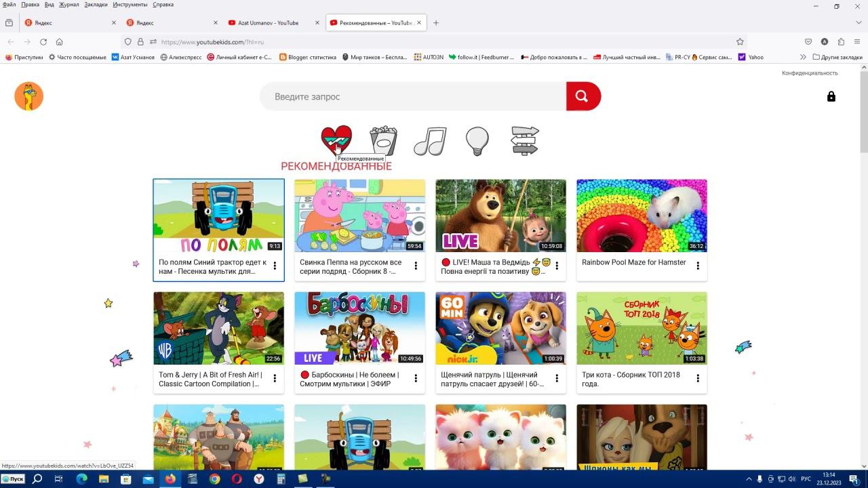This screenshot has width=868, height=488.
Task: Open the parental lock icon
Action: point(831,96)
